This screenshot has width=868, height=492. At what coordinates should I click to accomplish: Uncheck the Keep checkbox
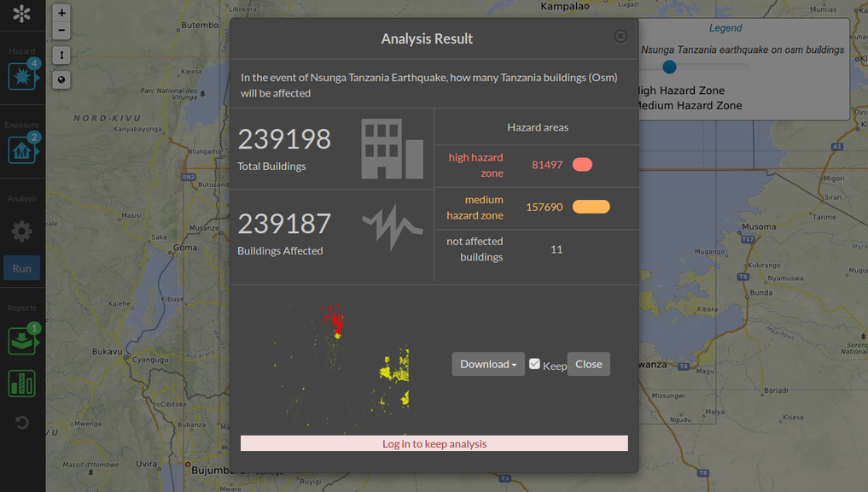[534, 363]
